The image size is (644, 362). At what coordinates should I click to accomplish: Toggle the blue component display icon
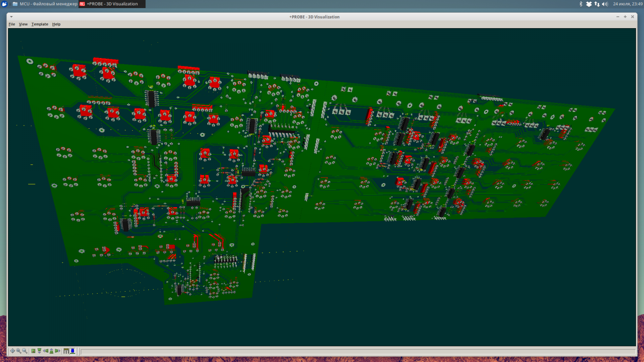(x=72, y=351)
